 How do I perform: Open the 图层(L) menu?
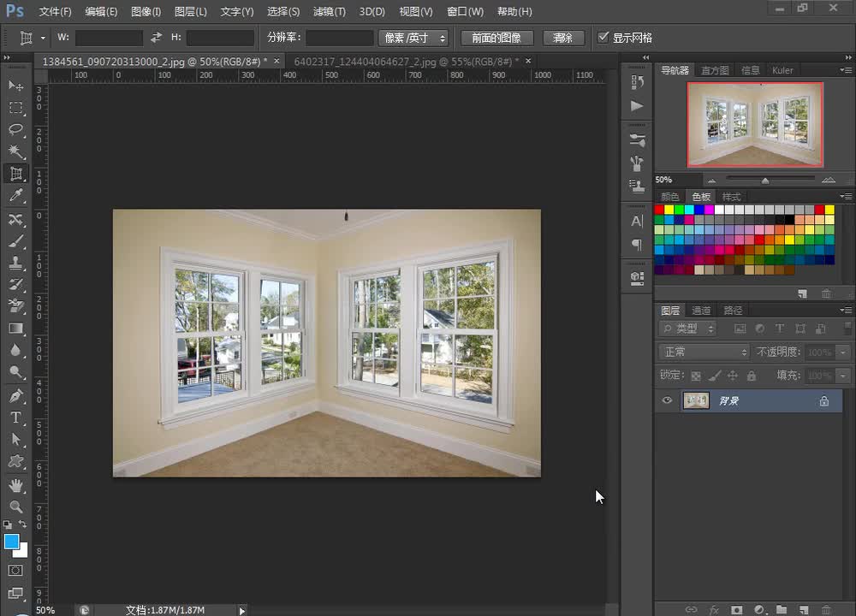tap(191, 11)
